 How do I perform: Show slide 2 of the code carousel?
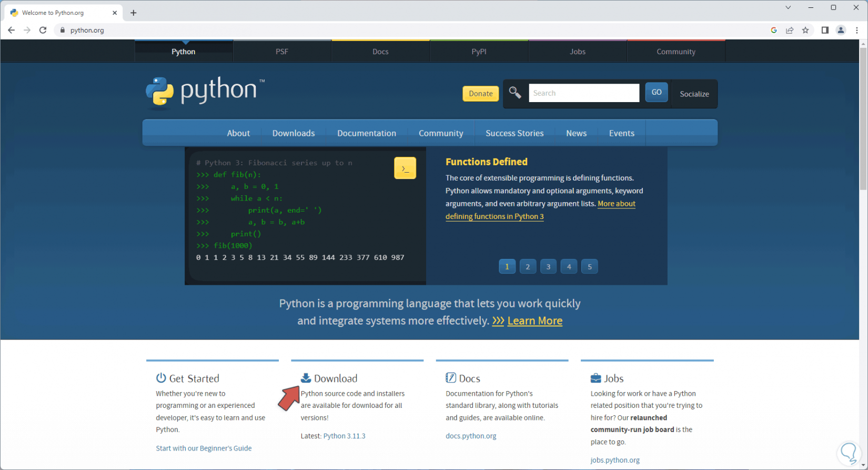coord(528,266)
